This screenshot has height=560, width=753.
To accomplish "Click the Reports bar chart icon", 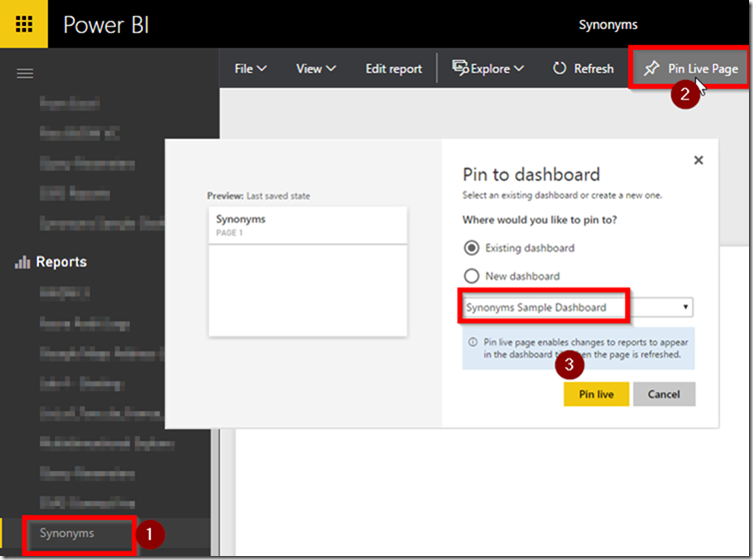I will 22,262.
